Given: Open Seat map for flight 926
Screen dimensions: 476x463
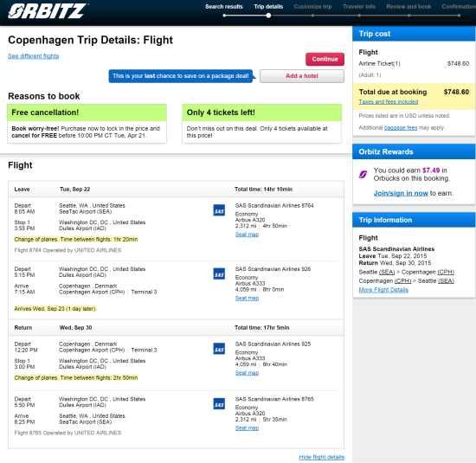Looking at the screenshot, I should (247, 299).
